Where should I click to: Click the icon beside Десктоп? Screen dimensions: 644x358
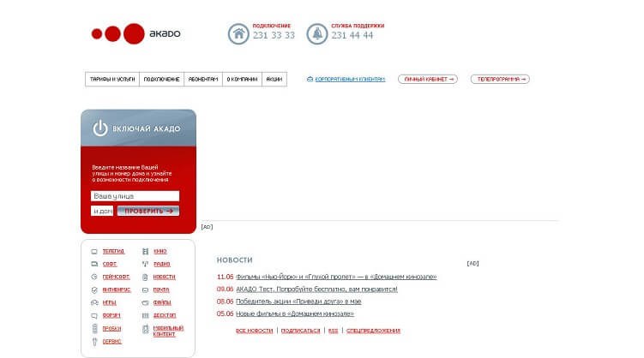point(145,316)
